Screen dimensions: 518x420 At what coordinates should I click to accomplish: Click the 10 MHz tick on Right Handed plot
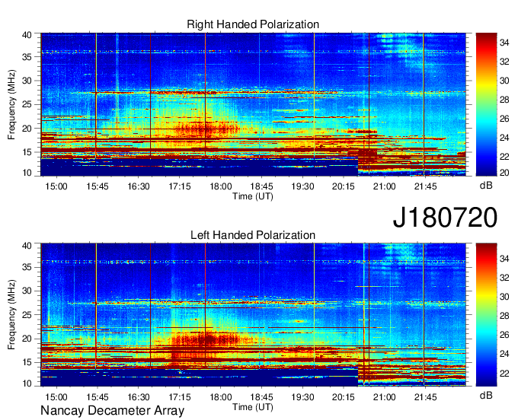tap(27, 173)
